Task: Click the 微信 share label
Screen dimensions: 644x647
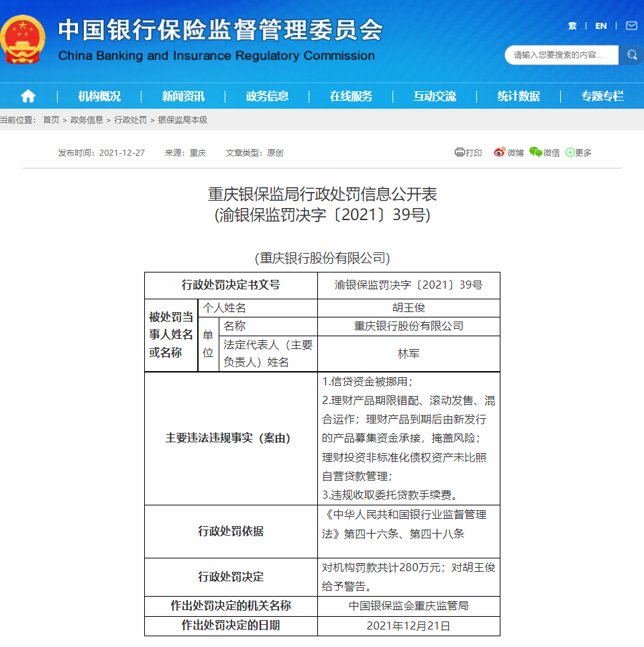Action: tap(551, 152)
